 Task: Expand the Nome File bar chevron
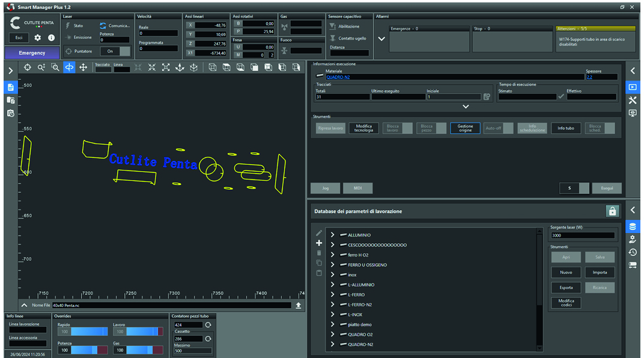point(24,305)
